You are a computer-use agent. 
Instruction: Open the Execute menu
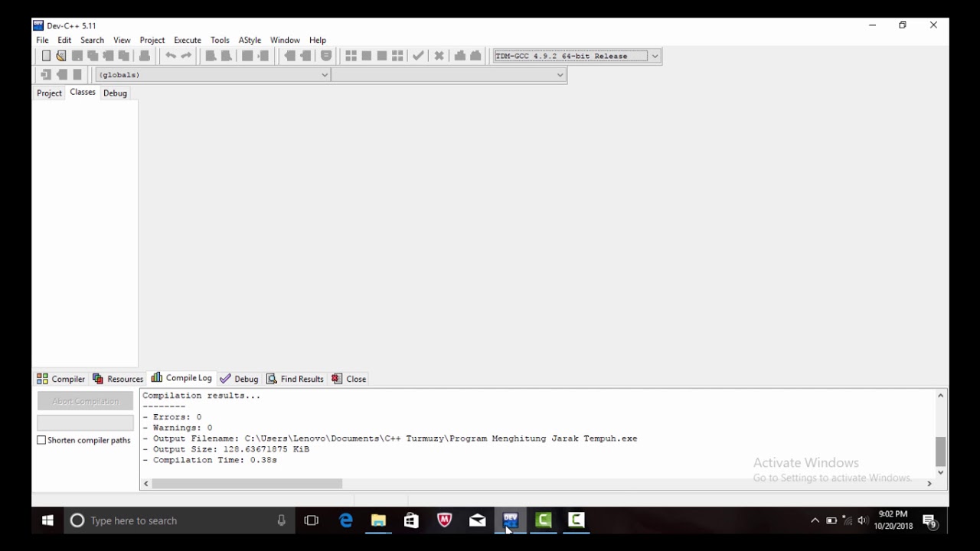click(x=188, y=40)
